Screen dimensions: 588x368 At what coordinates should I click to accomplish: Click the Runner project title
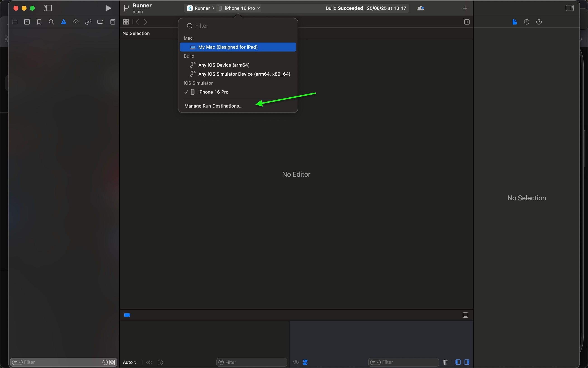142,5
